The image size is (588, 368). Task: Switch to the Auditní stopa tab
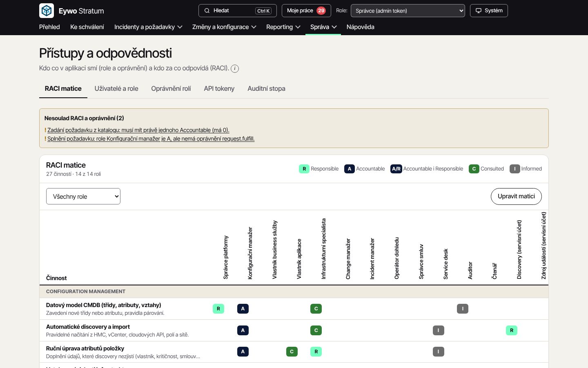(266, 89)
